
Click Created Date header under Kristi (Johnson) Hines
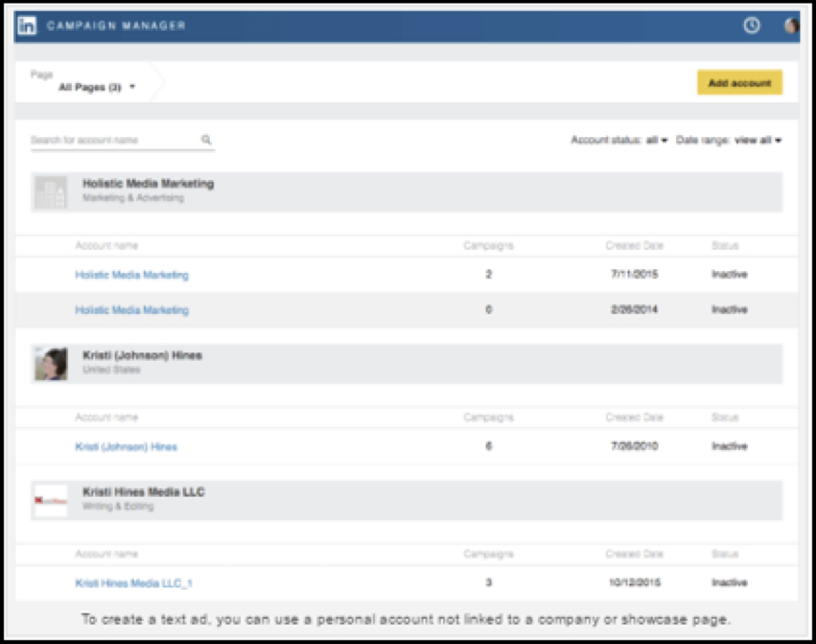[634, 418]
